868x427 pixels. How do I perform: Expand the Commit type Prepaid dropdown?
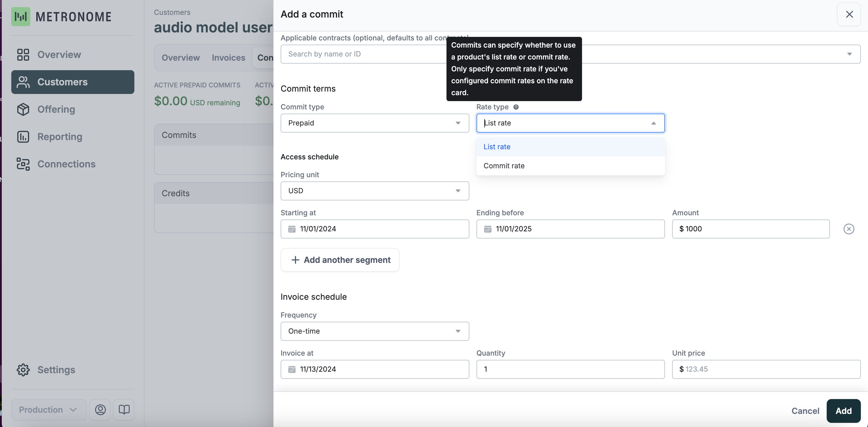coord(374,123)
